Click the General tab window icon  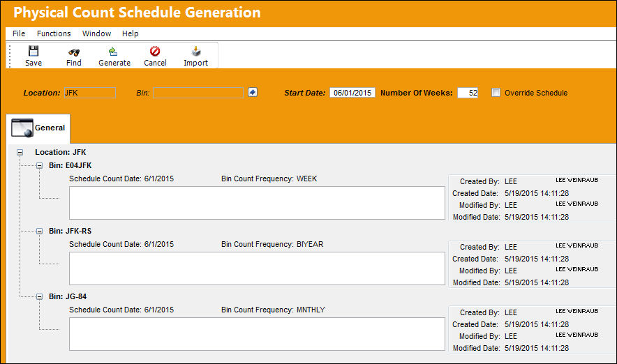pyautogui.click(x=22, y=128)
